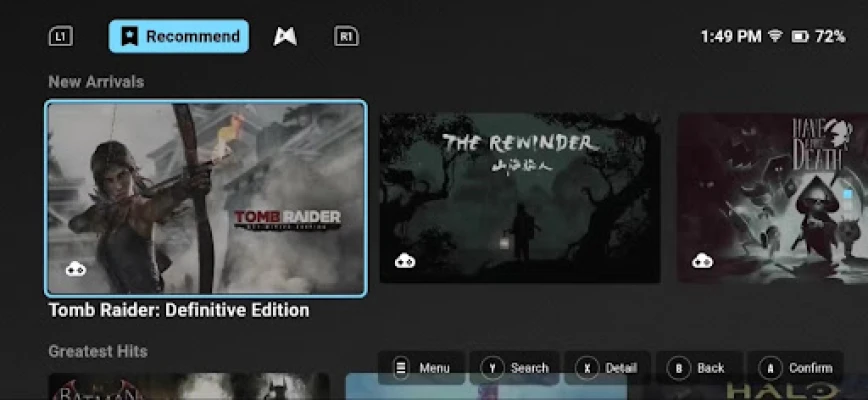Image resolution: width=868 pixels, height=400 pixels.
Task: Click the R1 shoulder button icon
Action: click(346, 37)
